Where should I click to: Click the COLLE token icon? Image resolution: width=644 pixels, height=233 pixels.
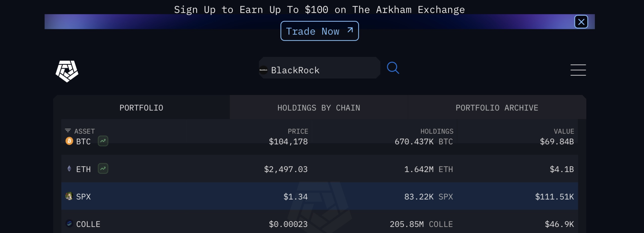pos(69,223)
